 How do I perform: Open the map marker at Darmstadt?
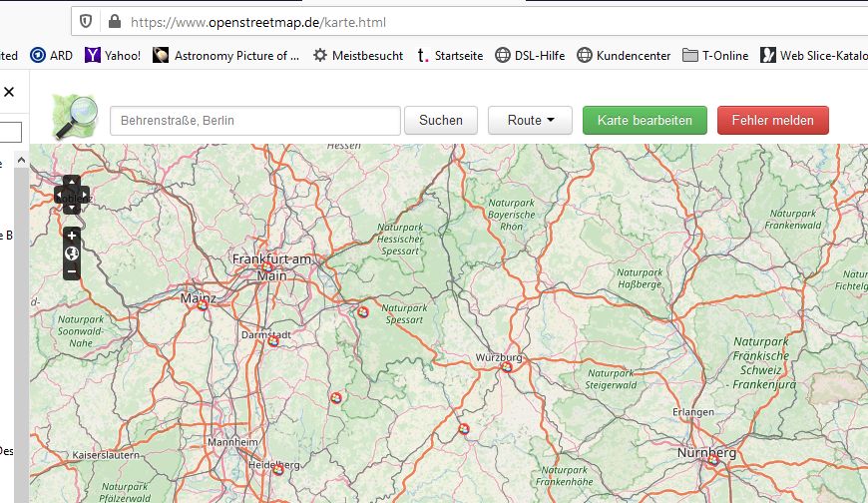273,341
